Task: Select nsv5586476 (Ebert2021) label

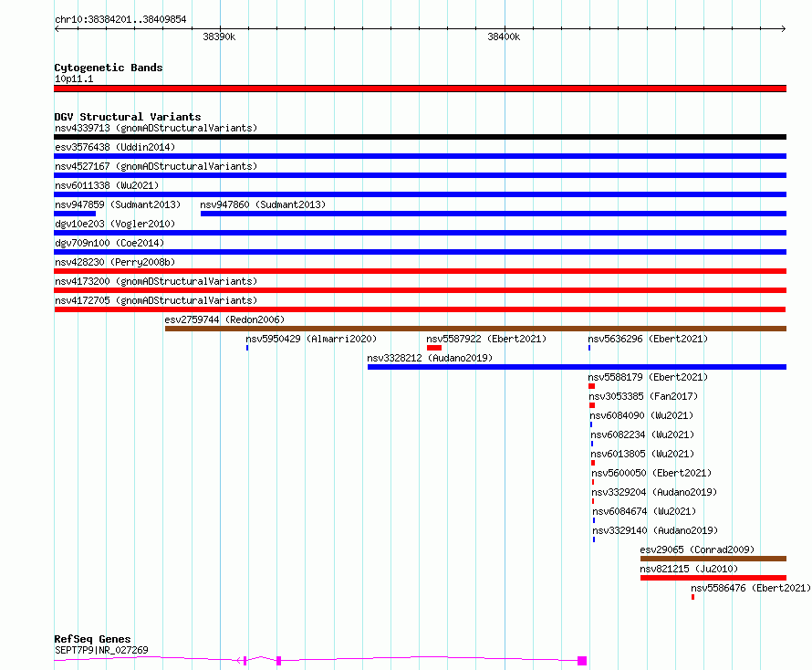Action: coord(751,588)
